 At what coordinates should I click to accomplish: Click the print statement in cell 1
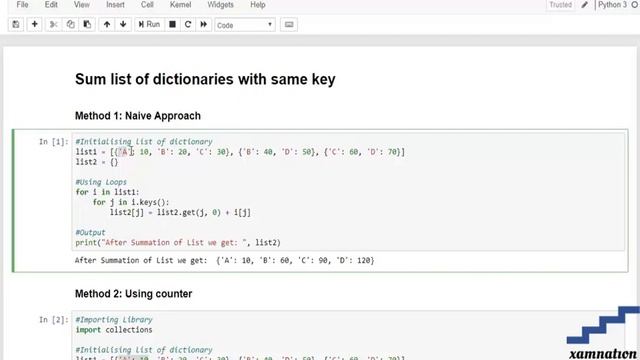[x=178, y=243]
